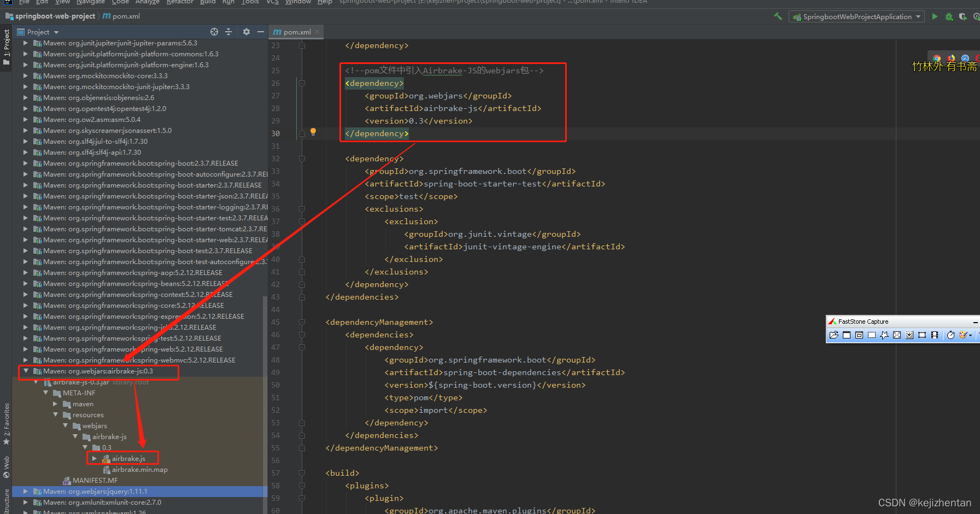The height and width of the screenshot is (514, 980).
Task: FastStone Capture: capture active window icon
Action: point(847,335)
